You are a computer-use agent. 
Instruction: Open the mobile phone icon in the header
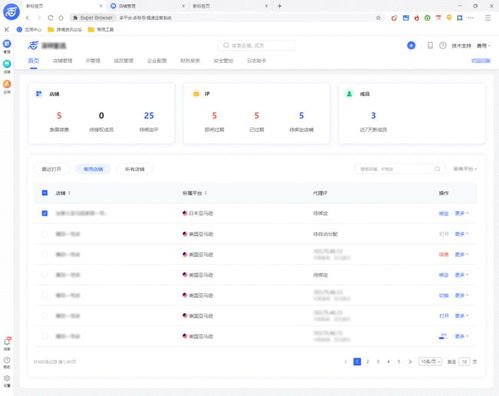pyautogui.click(x=430, y=45)
